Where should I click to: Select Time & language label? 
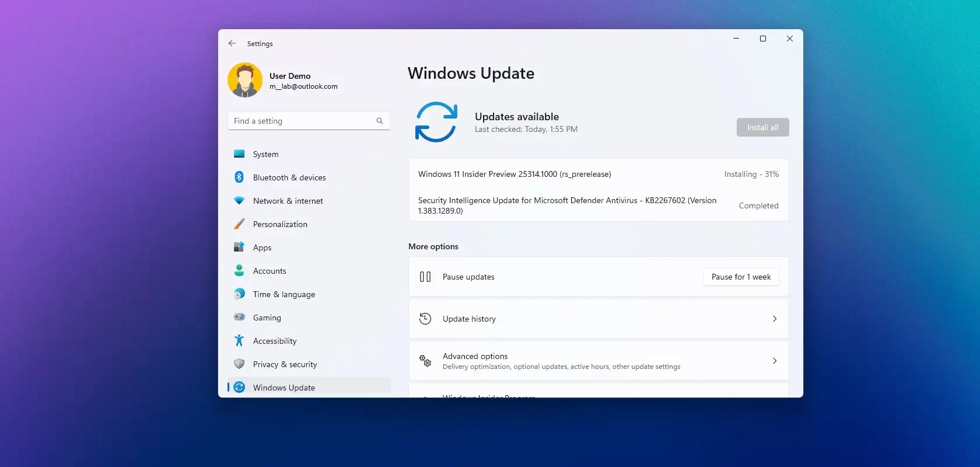pos(284,294)
